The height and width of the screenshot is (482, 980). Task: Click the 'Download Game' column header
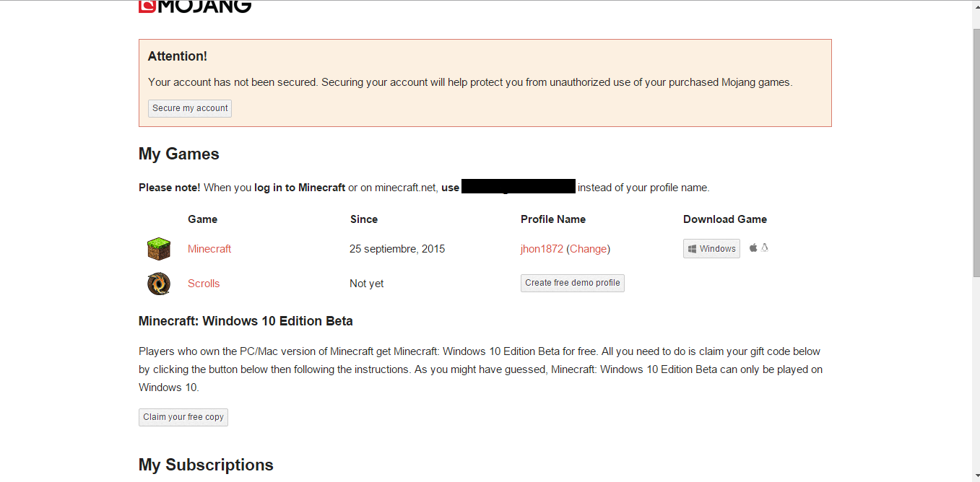(x=725, y=219)
